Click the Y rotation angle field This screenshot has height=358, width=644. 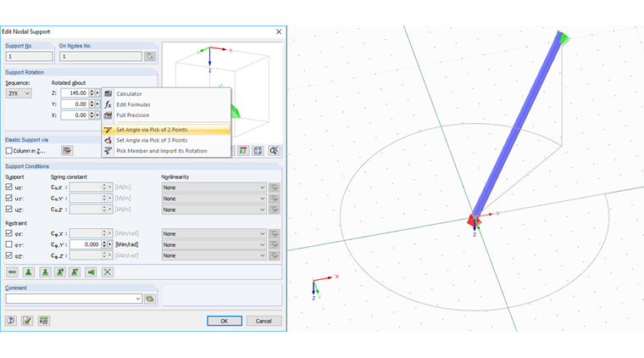[x=75, y=104]
